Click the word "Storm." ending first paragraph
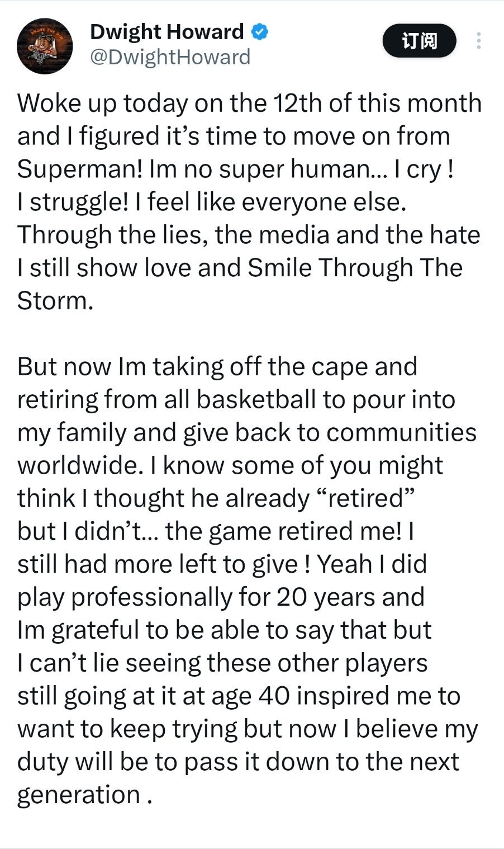The width and height of the screenshot is (504, 849). pyautogui.click(x=55, y=301)
